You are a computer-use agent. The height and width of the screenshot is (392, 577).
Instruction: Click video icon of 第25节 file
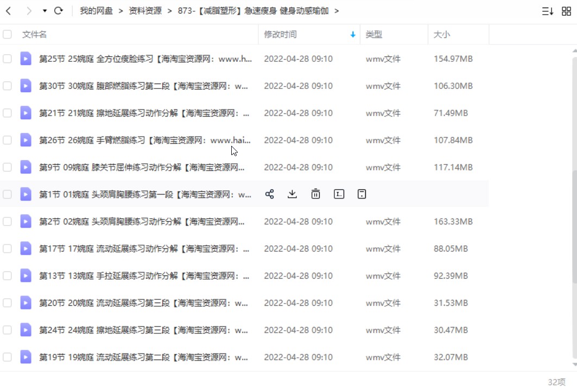pyautogui.click(x=26, y=59)
